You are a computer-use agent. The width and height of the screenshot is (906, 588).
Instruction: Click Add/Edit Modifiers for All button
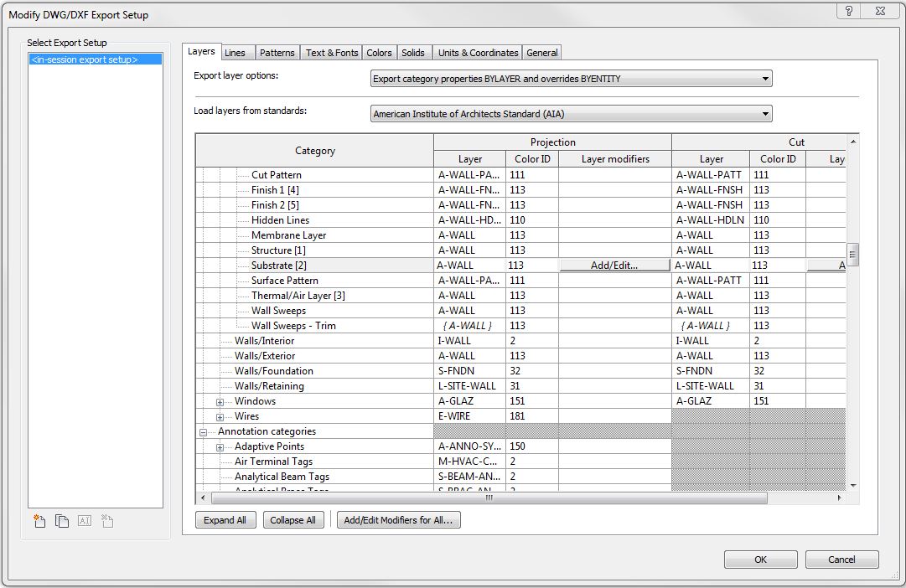tap(398, 520)
